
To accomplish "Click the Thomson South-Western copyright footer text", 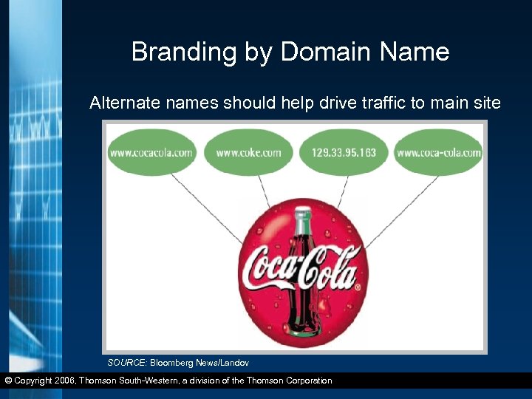I will pos(168,381).
